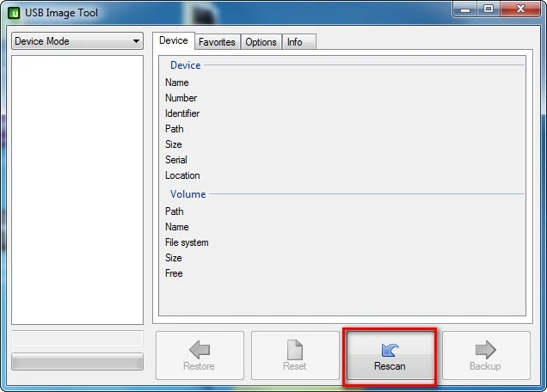Viewport: 547px width, 392px height.
Task: Maximize the USB Image Tool window
Action: coord(489,9)
